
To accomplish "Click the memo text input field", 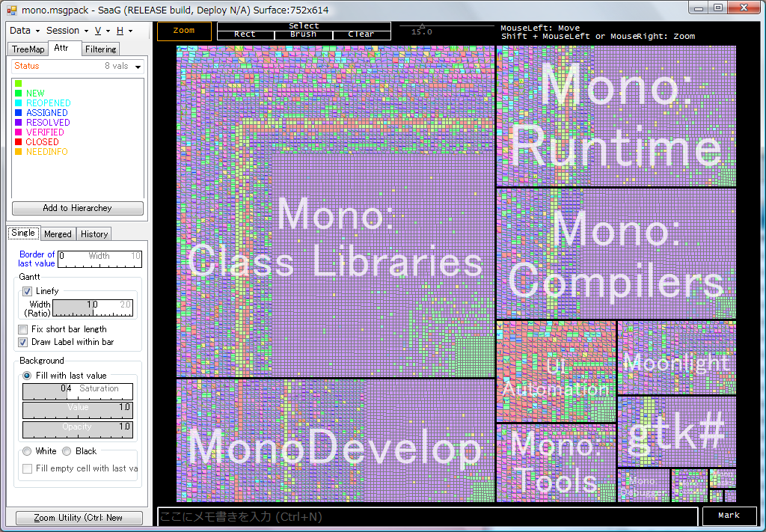I will [427, 517].
